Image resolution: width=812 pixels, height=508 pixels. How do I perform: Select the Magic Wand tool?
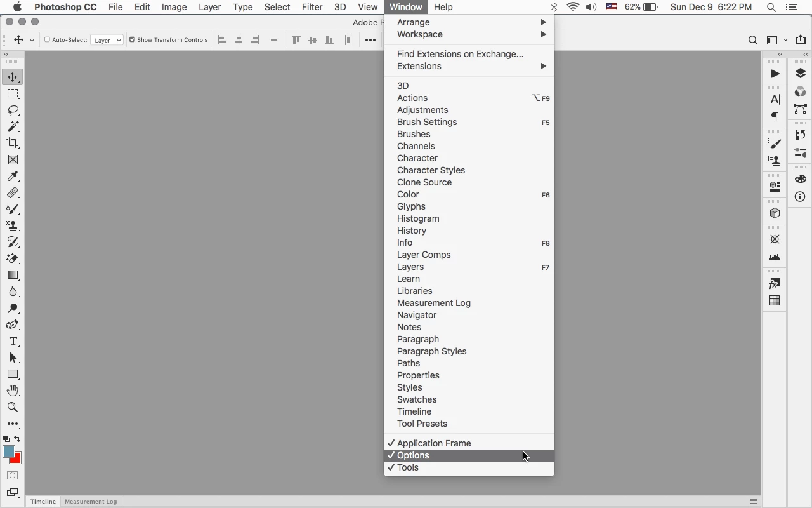pos(13,126)
